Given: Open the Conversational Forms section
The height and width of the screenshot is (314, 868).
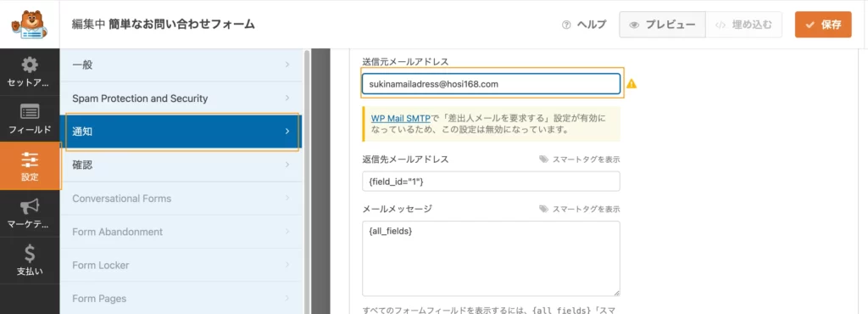Looking at the screenshot, I should point(181,198).
